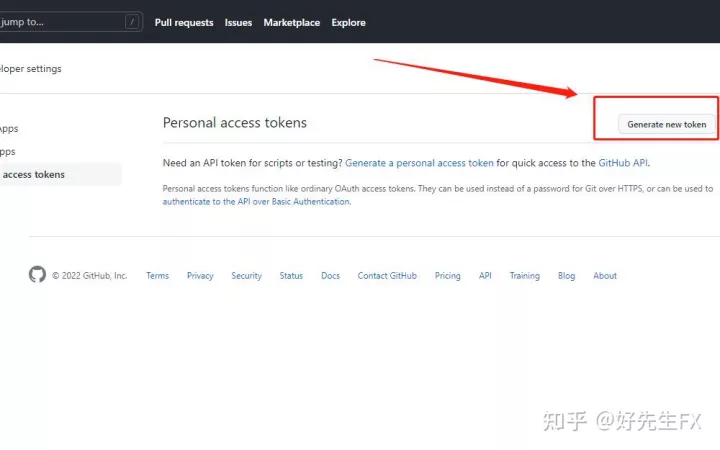The image size is (720, 450).
Task: Open Pricing footer link
Action: click(x=448, y=276)
